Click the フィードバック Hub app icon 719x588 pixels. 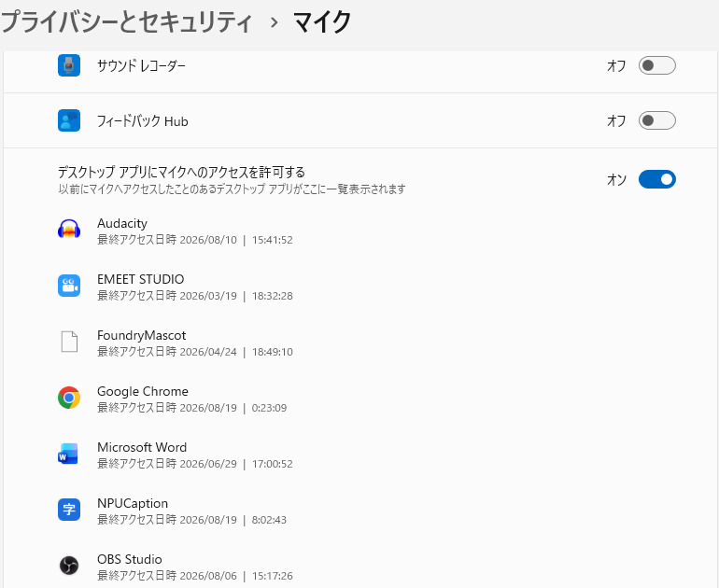tap(69, 120)
